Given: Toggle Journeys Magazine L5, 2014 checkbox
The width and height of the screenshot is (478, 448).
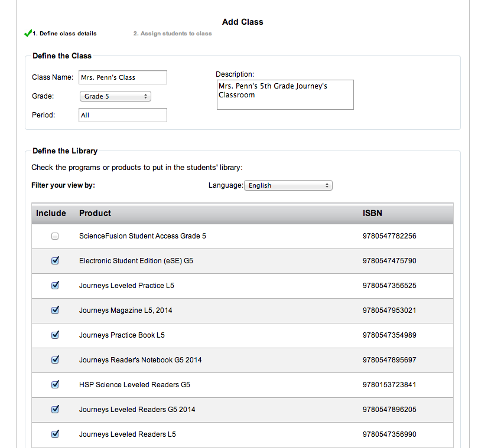Looking at the screenshot, I should [55, 310].
